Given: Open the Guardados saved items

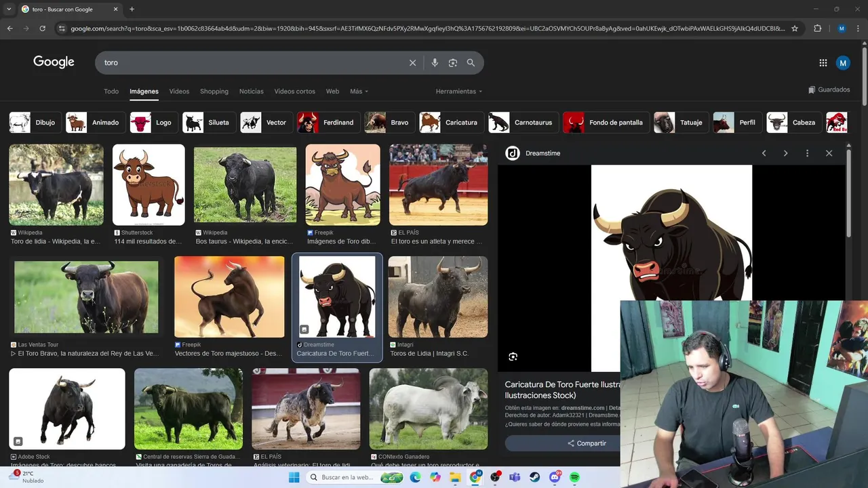Looking at the screenshot, I should (829, 89).
